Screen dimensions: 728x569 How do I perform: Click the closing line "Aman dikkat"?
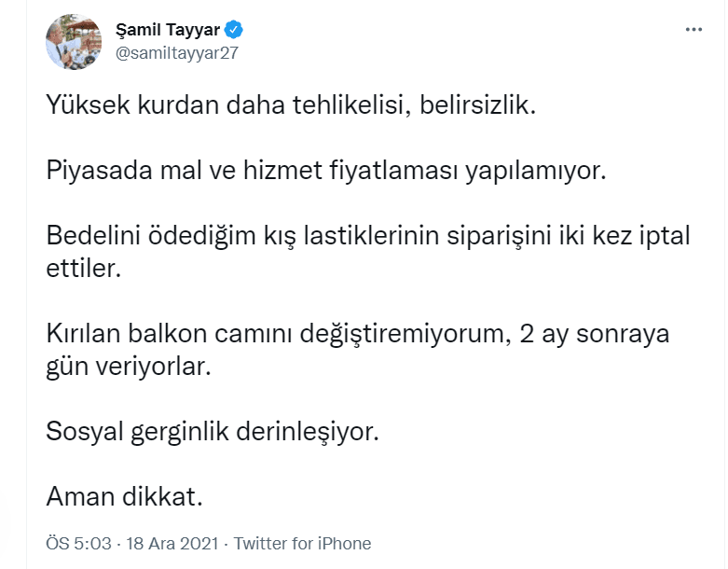point(123,498)
